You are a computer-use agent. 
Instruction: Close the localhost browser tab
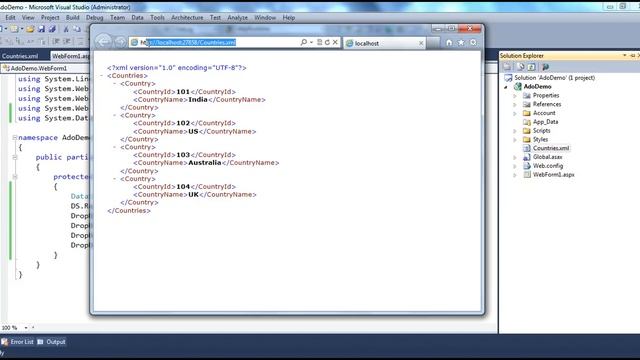[421, 43]
